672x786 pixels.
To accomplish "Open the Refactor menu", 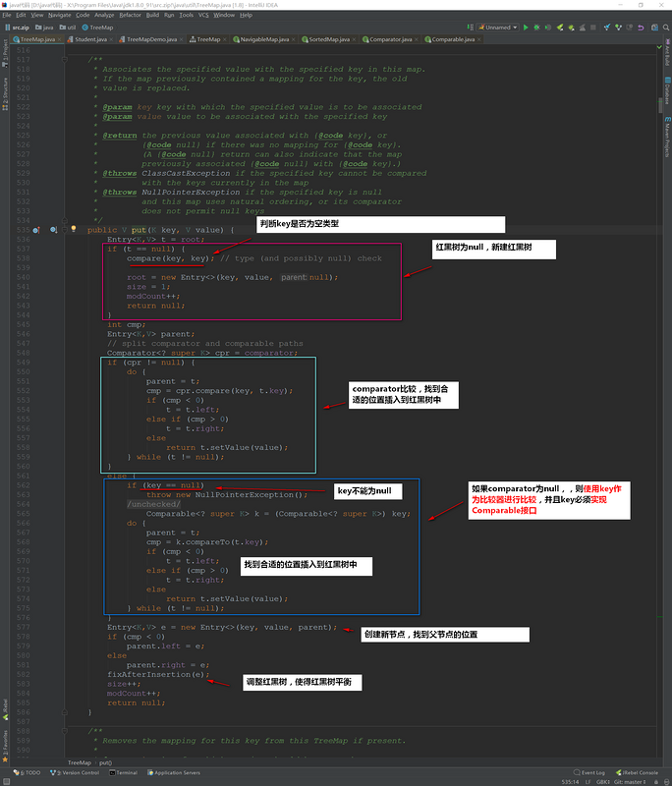I will [131, 15].
